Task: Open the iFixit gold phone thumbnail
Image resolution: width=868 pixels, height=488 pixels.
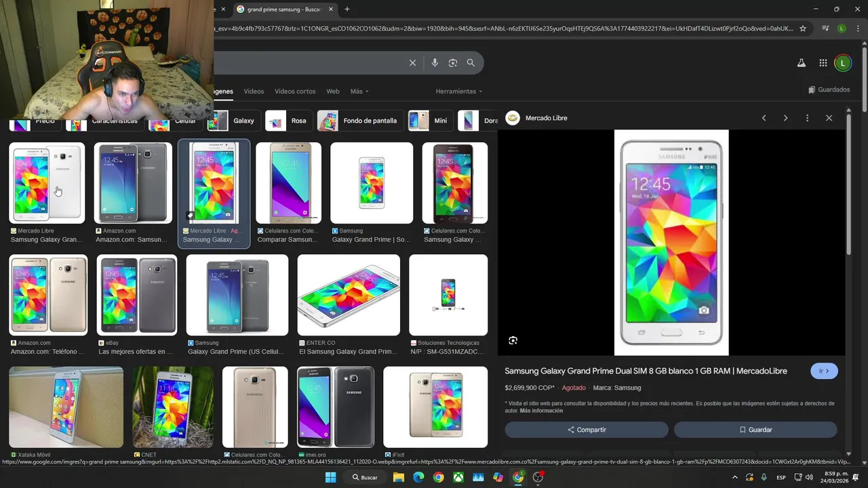Action: pos(435,407)
